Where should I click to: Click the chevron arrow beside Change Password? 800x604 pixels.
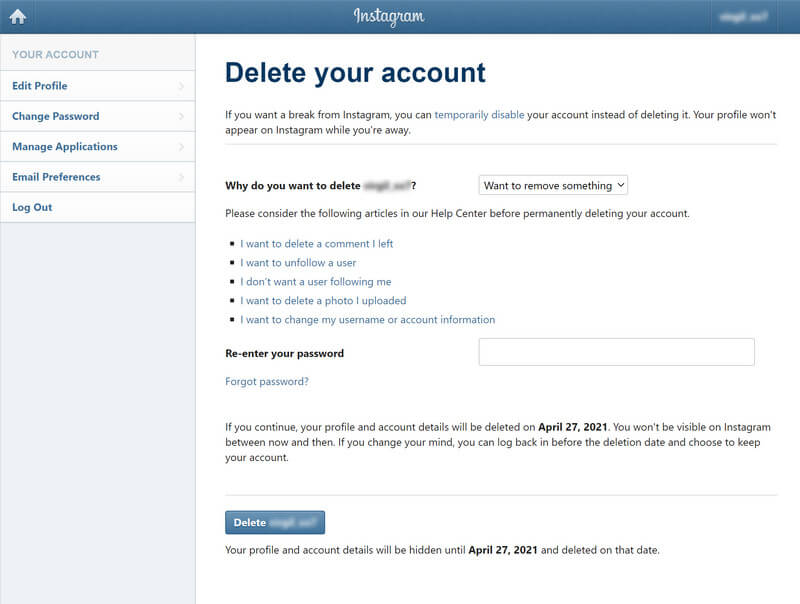[181, 116]
